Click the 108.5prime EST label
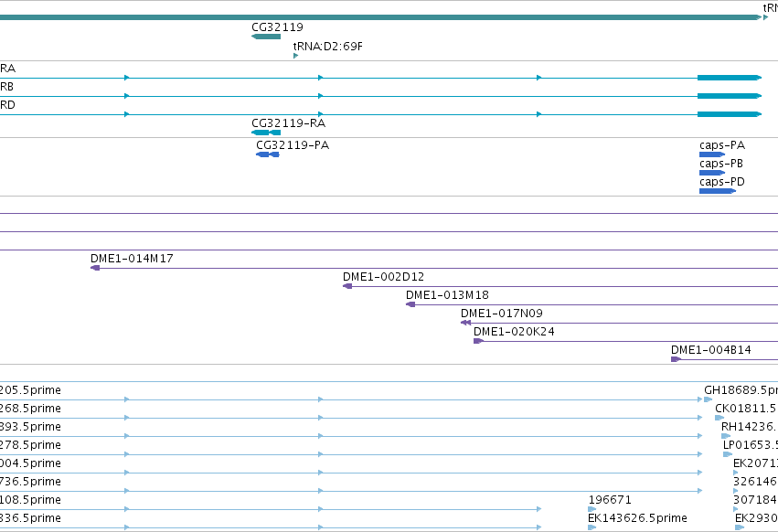The width and height of the screenshot is (778, 532). coord(30,500)
